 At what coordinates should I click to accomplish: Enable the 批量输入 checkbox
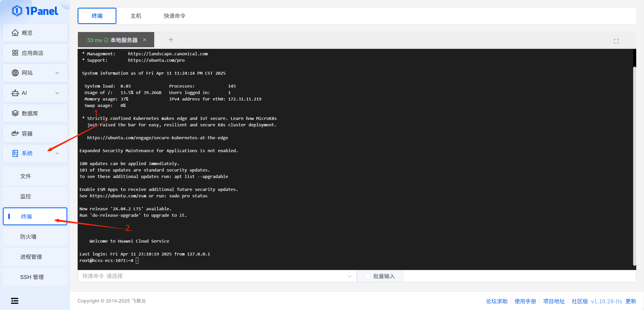pyautogui.click(x=367, y=276)
